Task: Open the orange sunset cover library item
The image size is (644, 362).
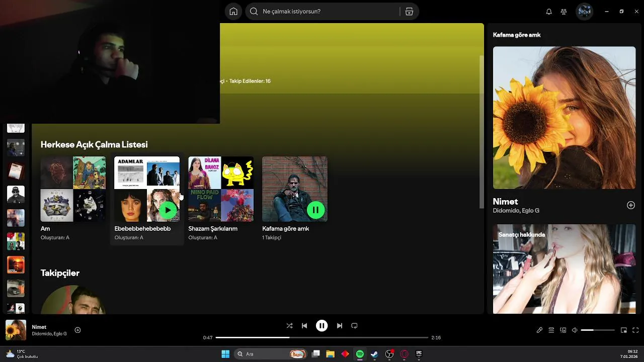Action: pyautogui.click(x=16, y=265)
